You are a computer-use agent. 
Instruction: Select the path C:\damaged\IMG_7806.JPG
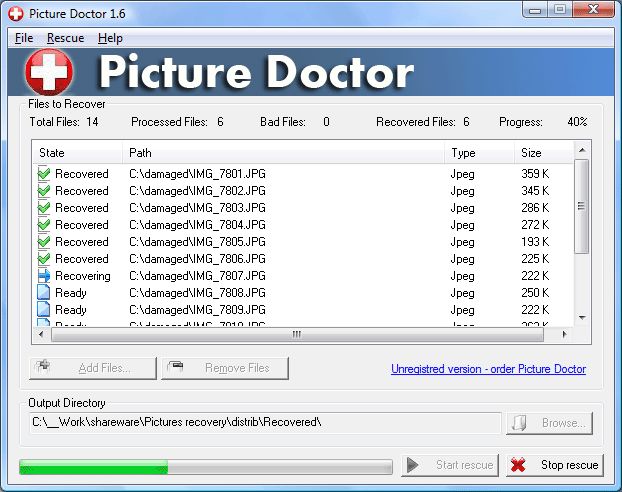coord(197,259)
